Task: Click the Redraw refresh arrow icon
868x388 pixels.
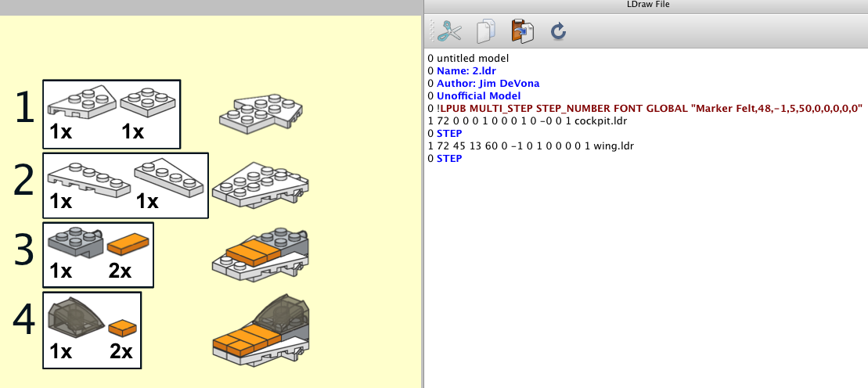Action: 558,31
